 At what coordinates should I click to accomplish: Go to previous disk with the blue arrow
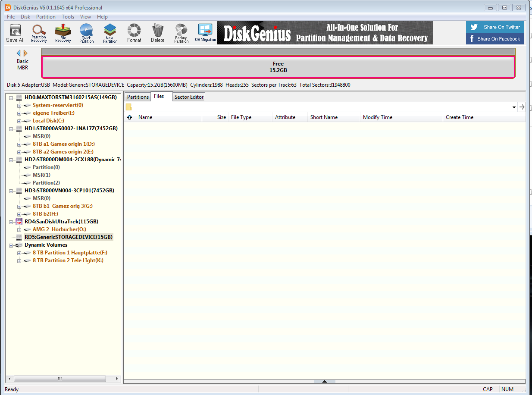19,53
